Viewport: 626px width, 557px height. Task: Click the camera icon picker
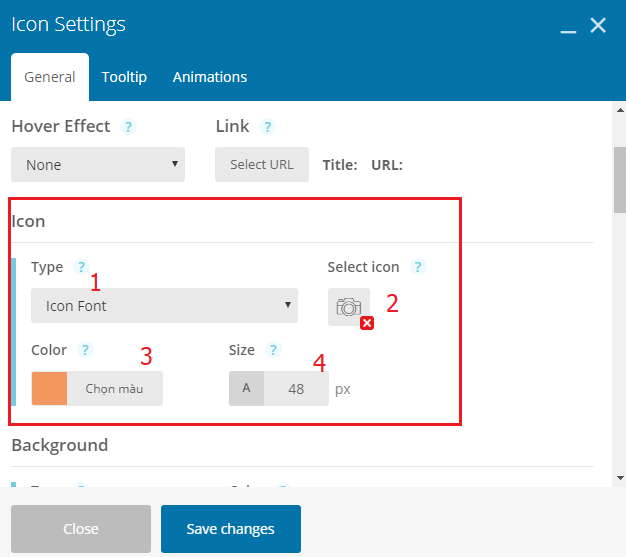click(349, 307)
